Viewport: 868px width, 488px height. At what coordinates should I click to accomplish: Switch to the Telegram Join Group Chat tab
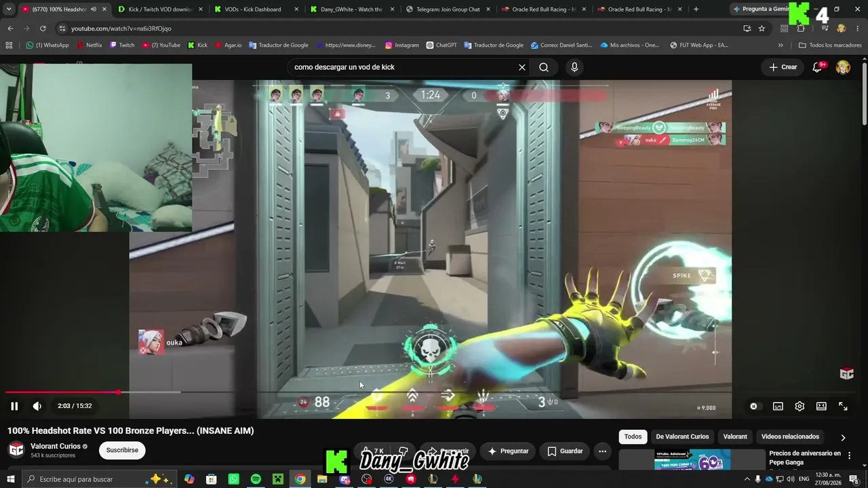449,9
